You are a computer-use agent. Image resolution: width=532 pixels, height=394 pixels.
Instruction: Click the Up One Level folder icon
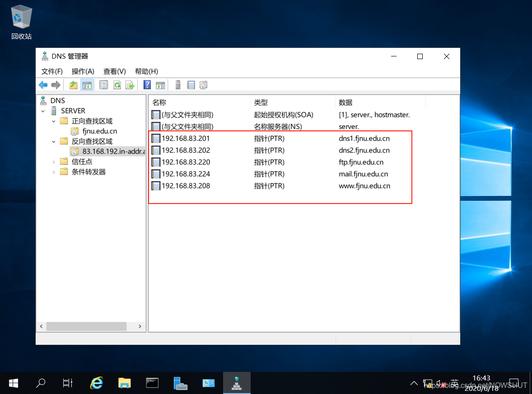[x=73, y=85]
